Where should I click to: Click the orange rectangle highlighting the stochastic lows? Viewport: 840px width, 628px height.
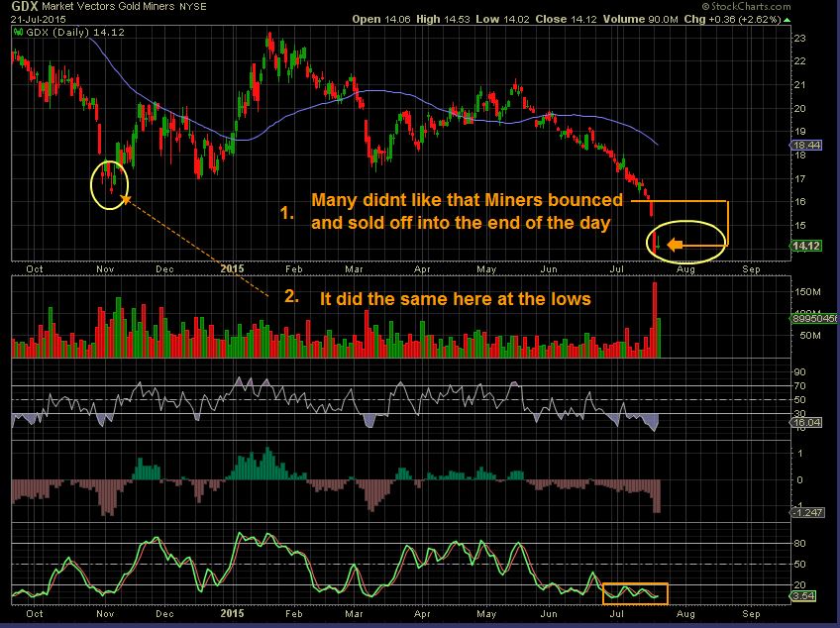pos(635,592)
